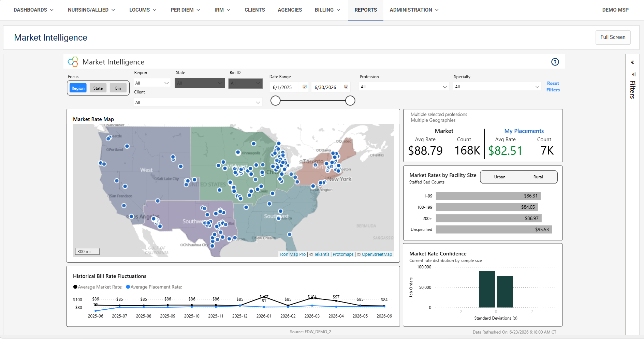Open the Administration menu
The height and width of the screenshot is (339, 644).
(414, 10)
